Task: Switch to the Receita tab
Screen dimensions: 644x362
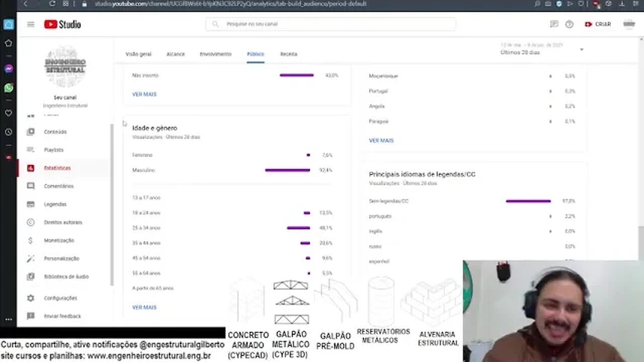Action: point(289,54)
